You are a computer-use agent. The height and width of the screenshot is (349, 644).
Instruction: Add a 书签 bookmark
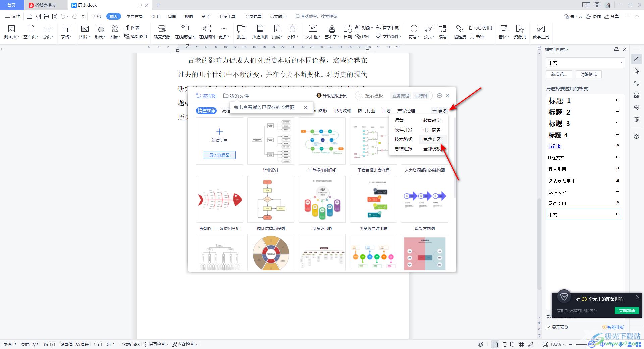point(477,36)
